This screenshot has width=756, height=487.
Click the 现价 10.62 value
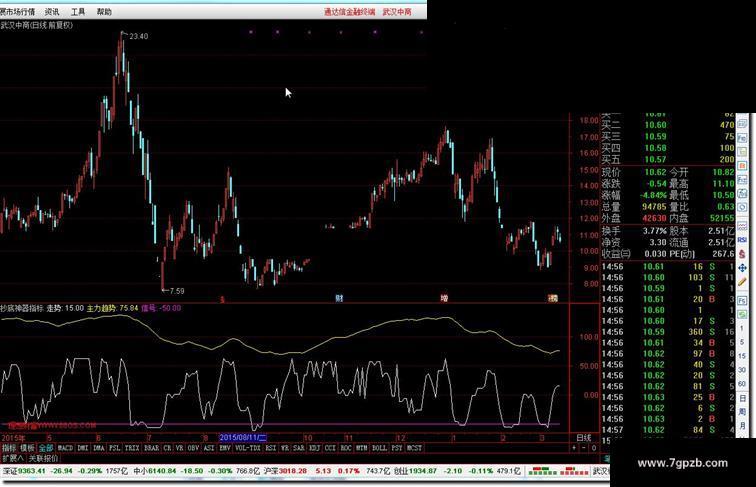[655, 172]
